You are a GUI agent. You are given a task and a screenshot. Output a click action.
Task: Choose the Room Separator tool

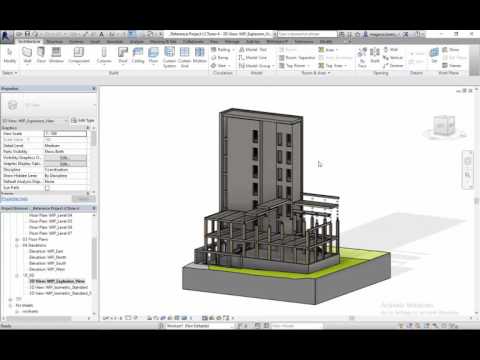coord(297,58)
